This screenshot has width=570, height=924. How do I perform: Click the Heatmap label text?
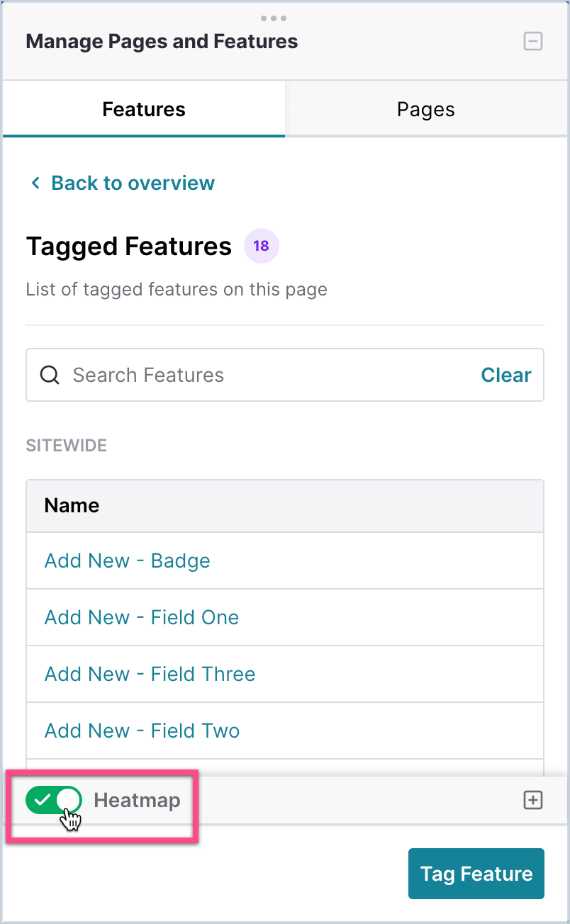pyautogui.click(x=137, y=801)
